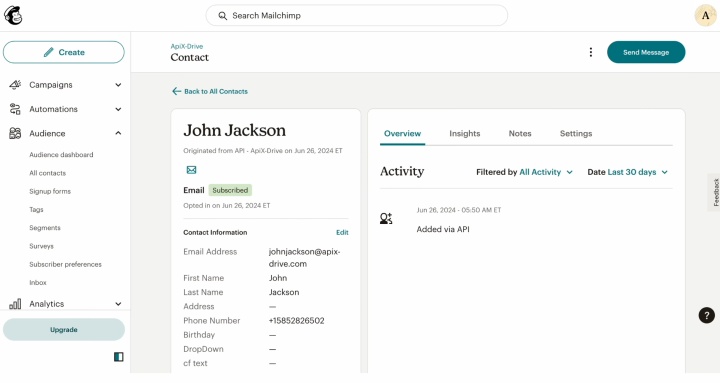Viewport: 720px width, 383px height.
Task: Click Edit next to Contact Information
Action: click(342, 232)
